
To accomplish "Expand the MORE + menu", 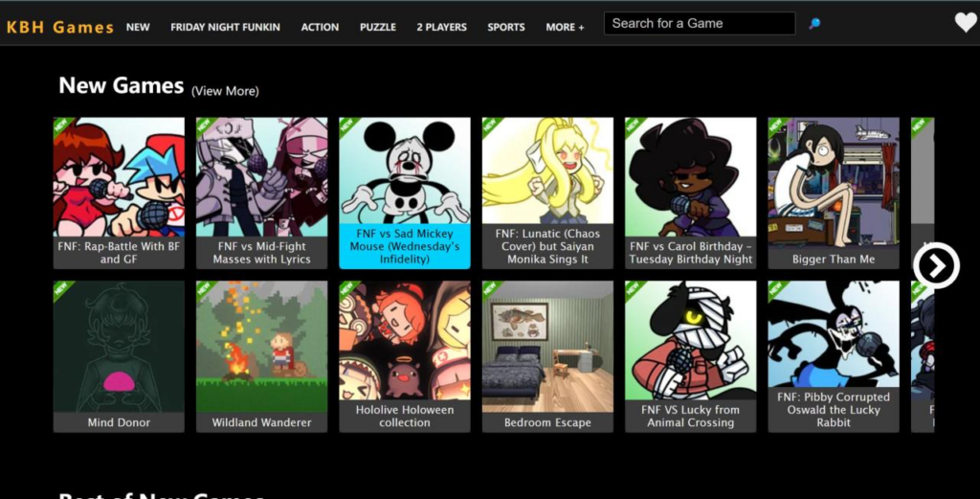I will tap(565, 27).
